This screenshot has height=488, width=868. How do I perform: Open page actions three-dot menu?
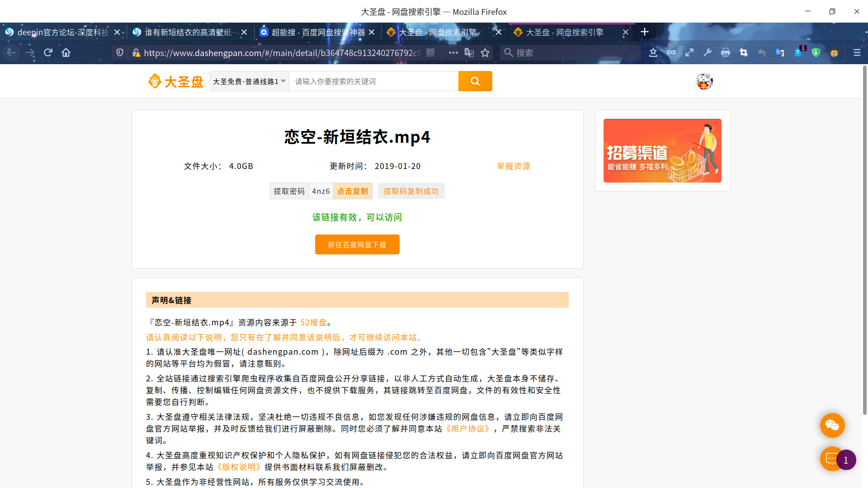[x=453, y=53]
